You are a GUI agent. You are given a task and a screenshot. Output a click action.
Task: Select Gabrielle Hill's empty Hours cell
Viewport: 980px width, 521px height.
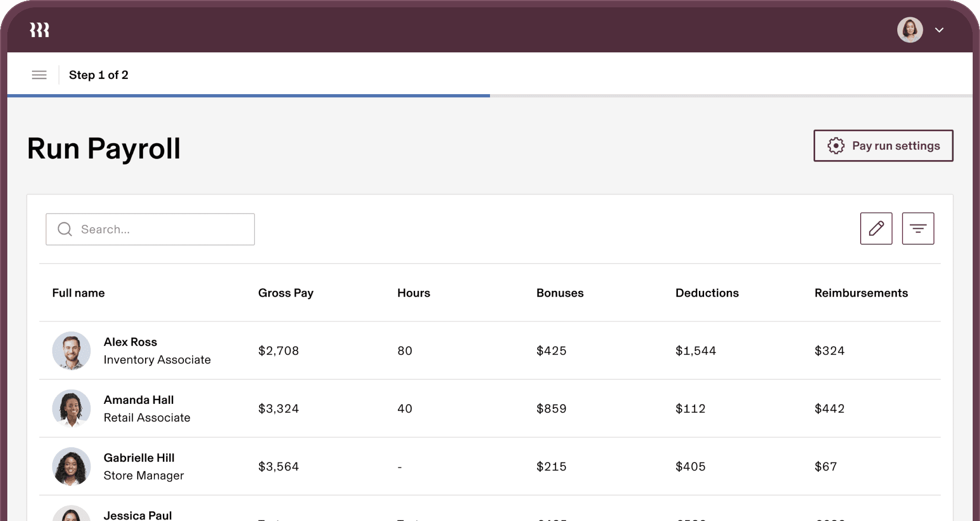[x=400, y=467]
